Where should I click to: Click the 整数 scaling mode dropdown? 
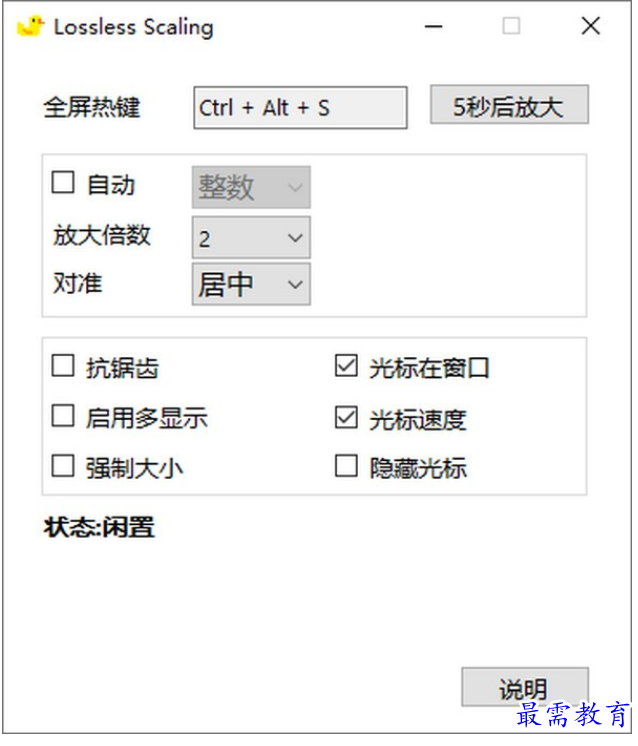(251, 187)
